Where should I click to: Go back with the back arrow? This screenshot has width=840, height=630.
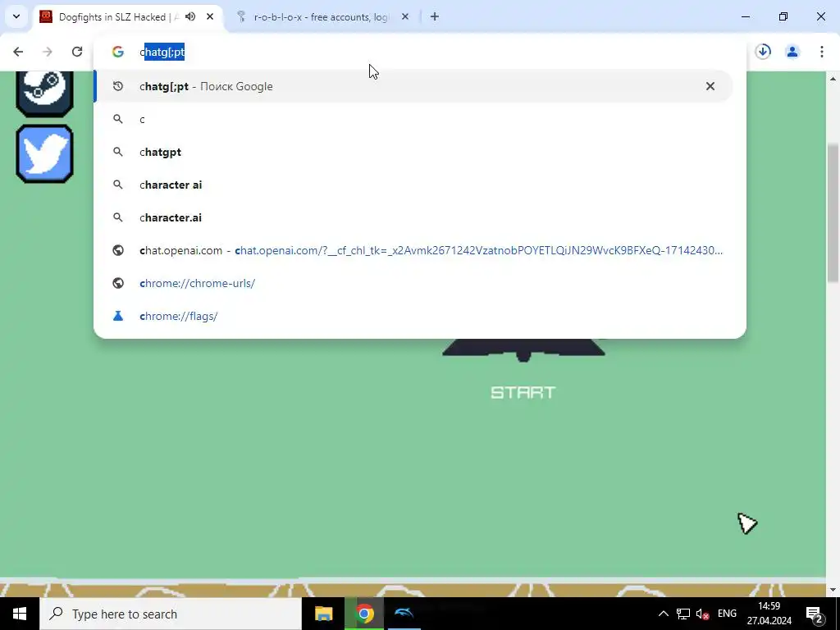point(18,52)
